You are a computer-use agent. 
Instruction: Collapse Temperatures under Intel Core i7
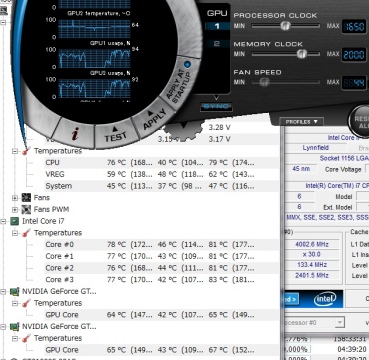15,233
